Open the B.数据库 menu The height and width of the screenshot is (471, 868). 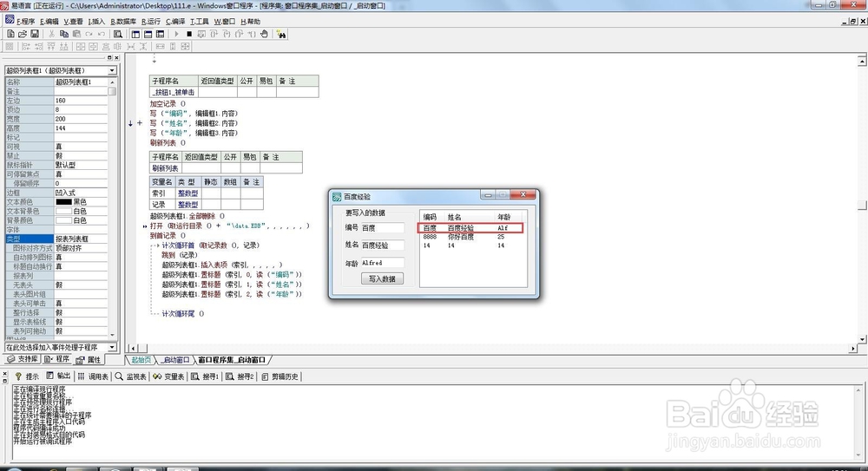coord(123,22)
